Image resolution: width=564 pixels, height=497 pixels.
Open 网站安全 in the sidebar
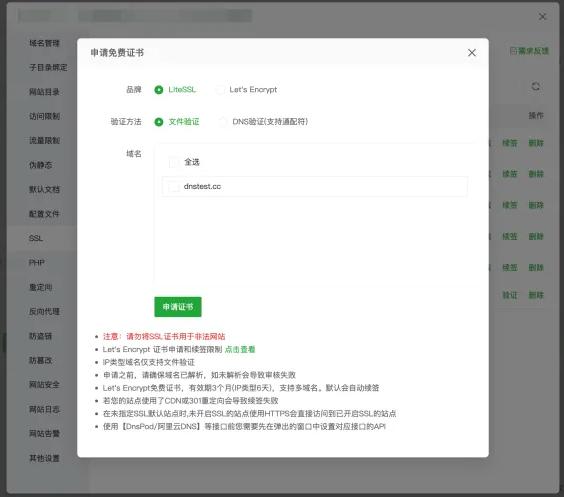click(x=44, y=384)
